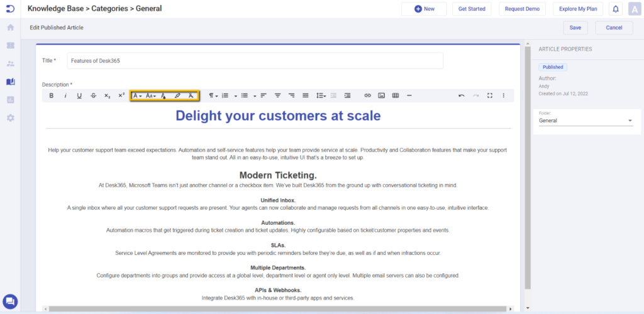This screenshot has height=314, width=644.
Task: Open Contacts from the sidebar
Action: point(10,63)
